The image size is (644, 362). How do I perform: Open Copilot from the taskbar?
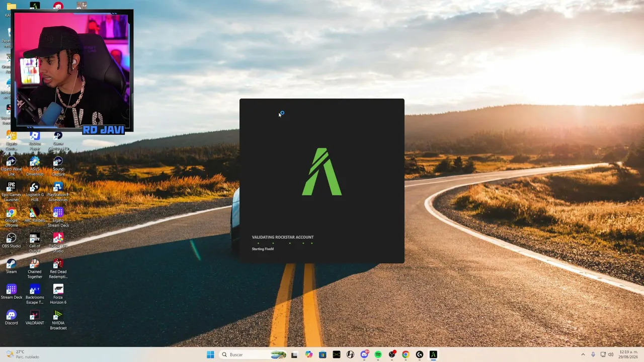click(308, 354)
